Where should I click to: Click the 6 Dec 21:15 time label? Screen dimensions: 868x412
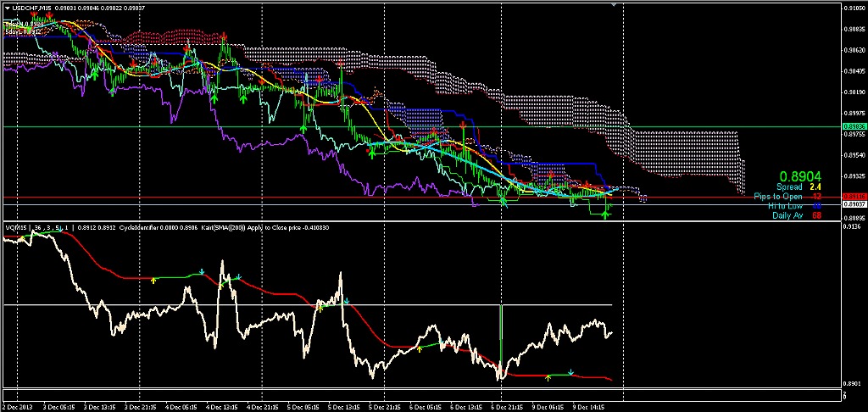[x=508, y=407]
